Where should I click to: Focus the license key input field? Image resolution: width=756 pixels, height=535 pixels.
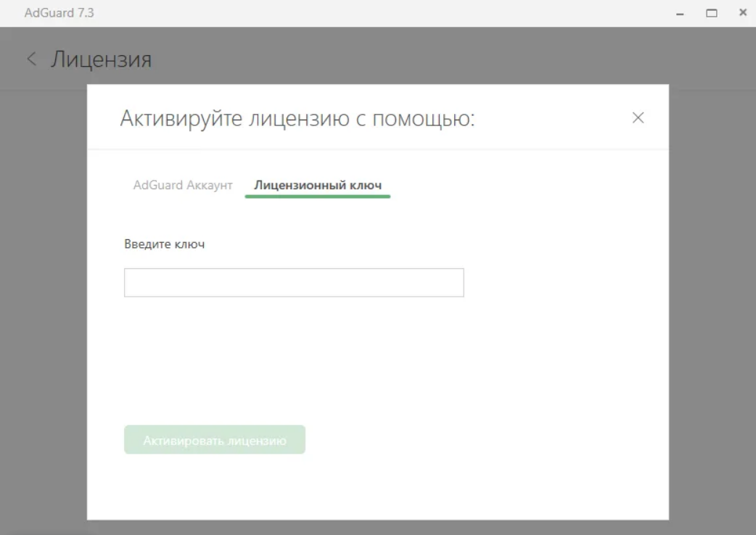tap(294, 283)
